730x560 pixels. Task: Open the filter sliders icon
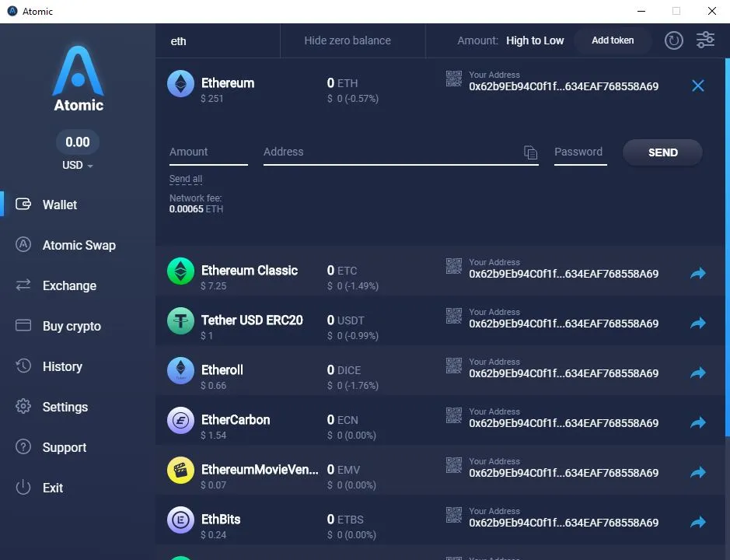pos(705,40)
